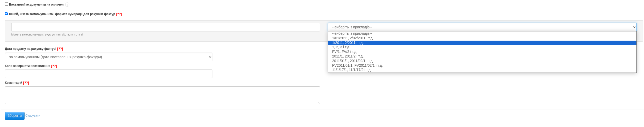644x127 pixels.
Task: Click the [??] hint next to 'Коли завершити виставлення'
Action: [54, 66]
